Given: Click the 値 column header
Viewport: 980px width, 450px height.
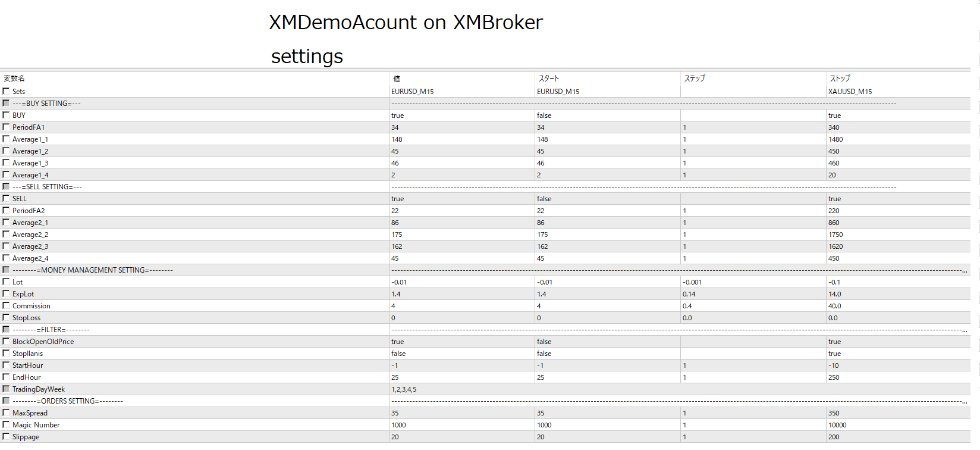Looking at the screenshot, I should click(397, 79).
